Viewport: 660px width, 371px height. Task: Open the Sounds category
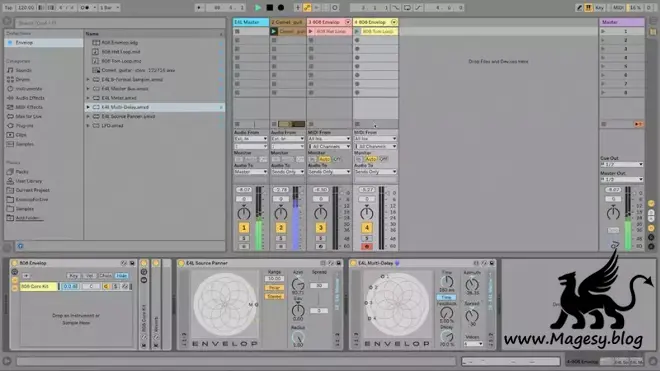pos(24,70)
